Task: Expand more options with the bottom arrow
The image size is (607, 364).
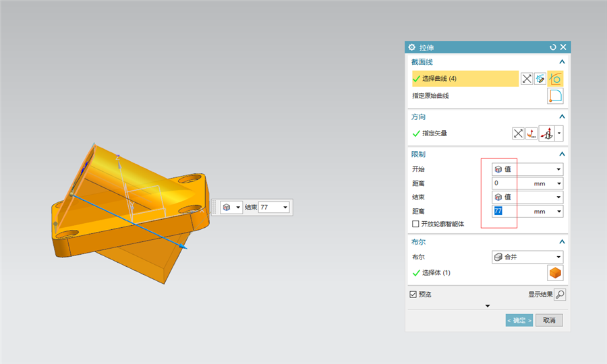Action: point(488,306)
